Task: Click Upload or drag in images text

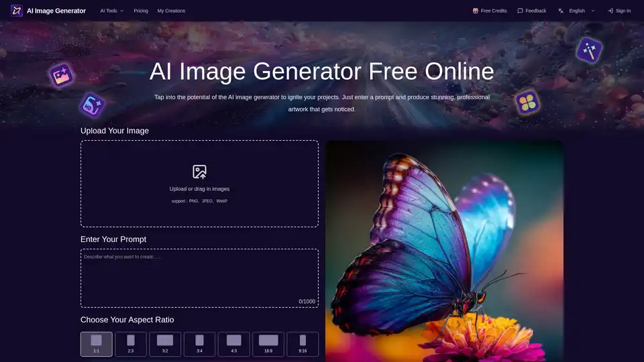Action: point(200,189)
